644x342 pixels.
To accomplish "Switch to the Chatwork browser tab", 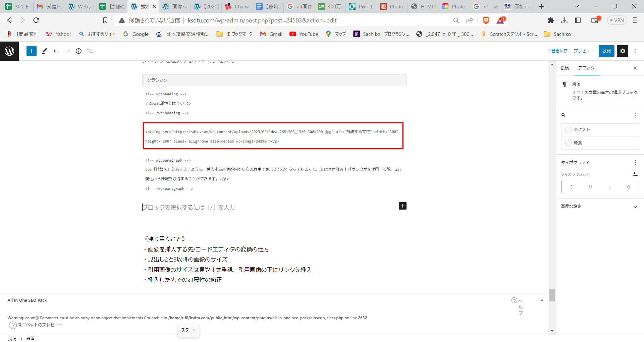I will tap(237, 6).
